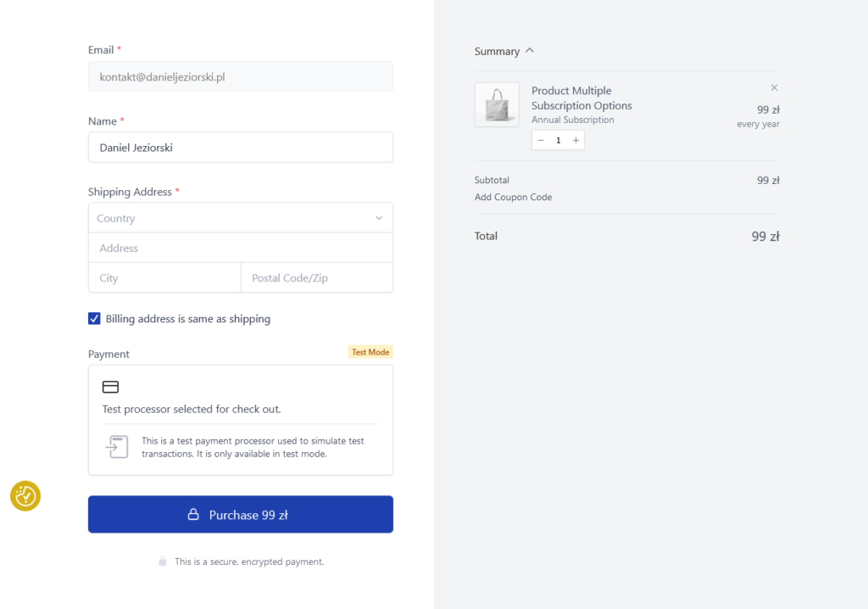
Task: Click the quantity value field showing 1
Action: pos(558,140)
